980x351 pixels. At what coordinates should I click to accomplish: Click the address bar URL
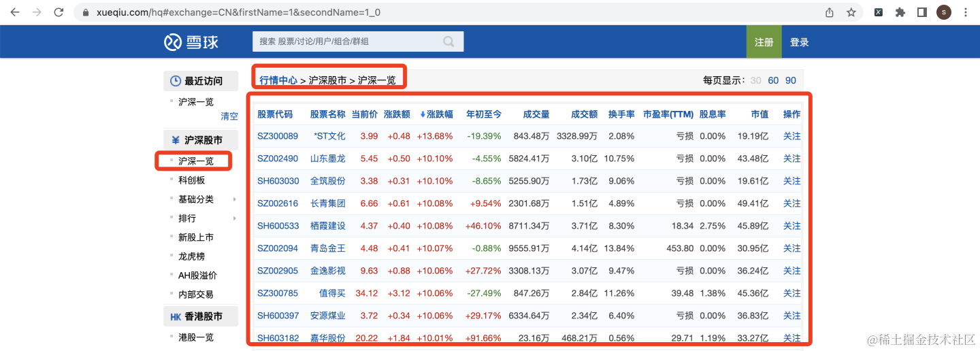(237, 13)
